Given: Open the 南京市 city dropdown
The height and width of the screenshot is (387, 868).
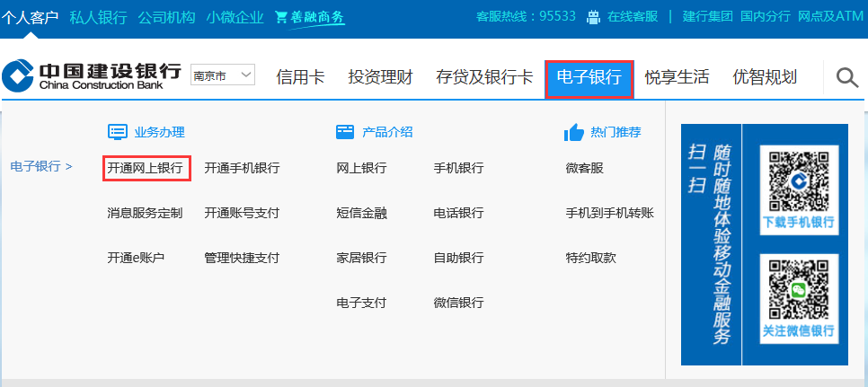Looking at the screenshot, I should coord(223,76).
